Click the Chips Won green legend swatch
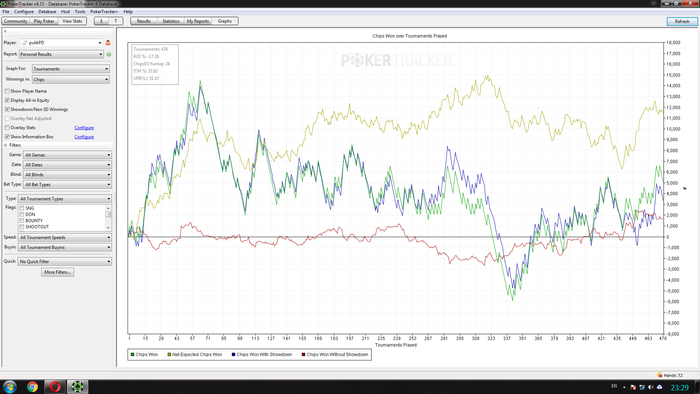The image size is (700, 394). pos(132,355)
